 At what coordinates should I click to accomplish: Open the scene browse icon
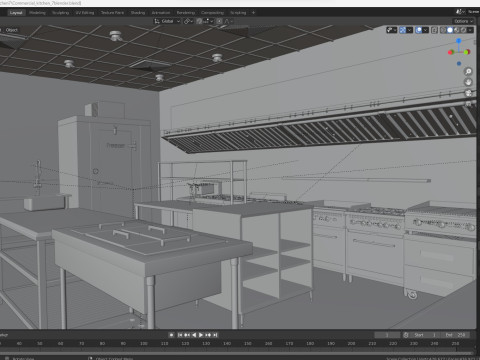(x=460, y=12)
